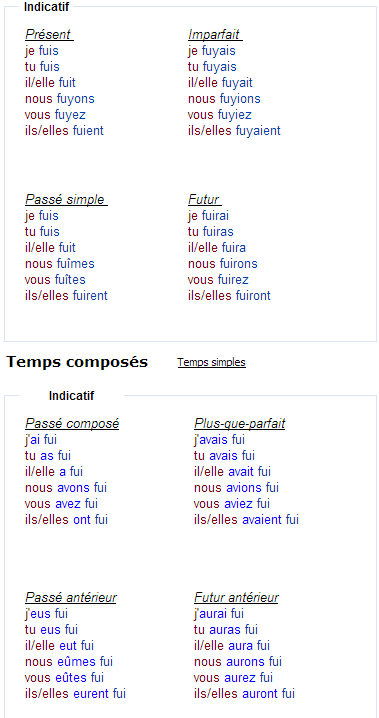Image resolution: width=379 pixels, height=718 pixels.
Task: Click 'vous fuirez' in Futur
Action: tap(218, 279)
